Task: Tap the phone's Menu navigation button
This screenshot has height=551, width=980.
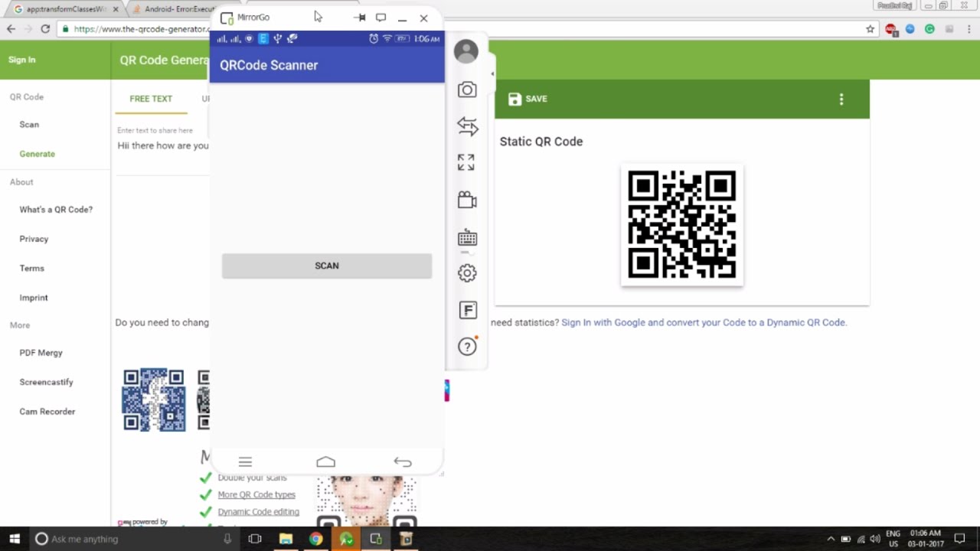Action: click(x=245, y=461)
